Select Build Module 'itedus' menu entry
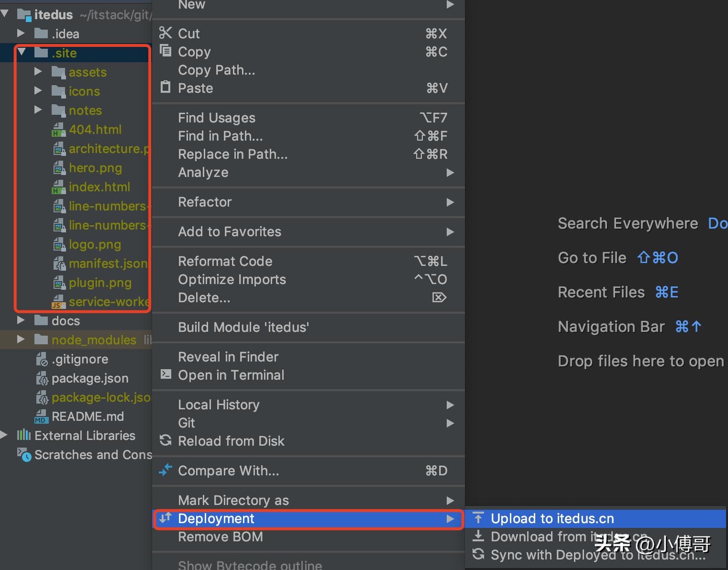The height and width of the screenshot is (570, 728). [243, 327]
